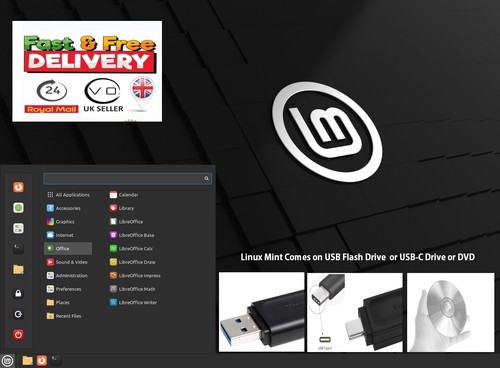
Task: Launch LibreOffice Math
Action: point(132,289)
